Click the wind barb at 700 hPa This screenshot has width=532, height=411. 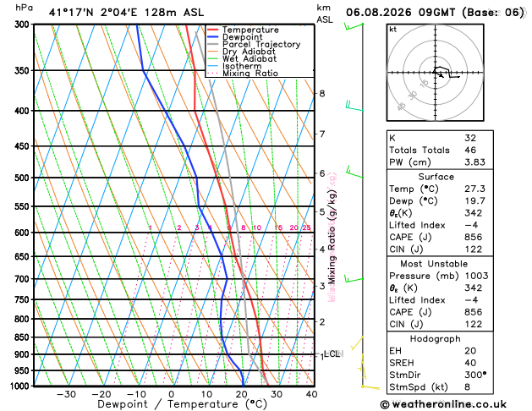coord(354,279)
